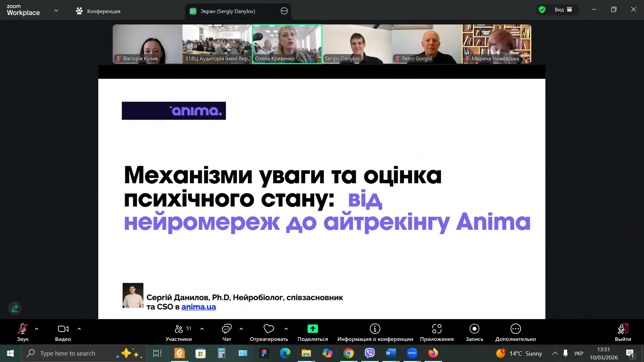Select Олена Кривенко video thumbnail
The image size is (644, 362).
coord(287,44)
